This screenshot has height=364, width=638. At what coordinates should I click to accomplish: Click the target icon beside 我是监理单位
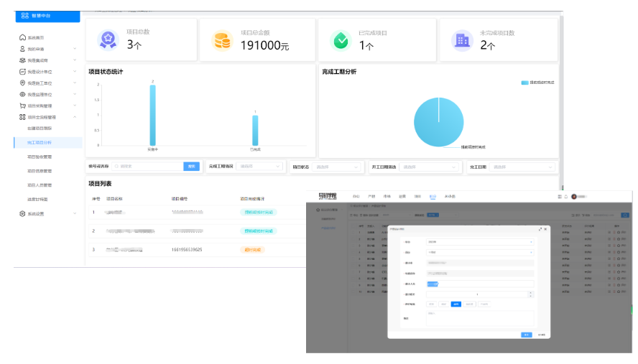22,94
